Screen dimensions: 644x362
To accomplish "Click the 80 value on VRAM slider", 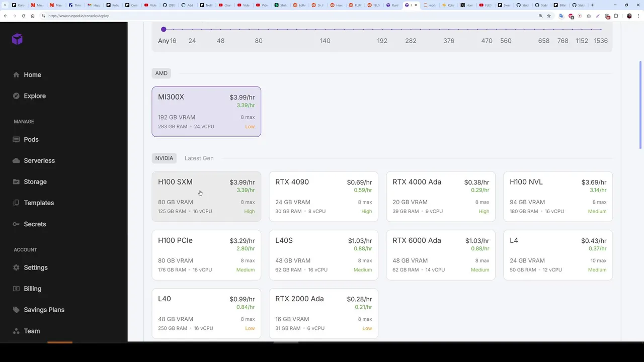I will tap(259, 41).
